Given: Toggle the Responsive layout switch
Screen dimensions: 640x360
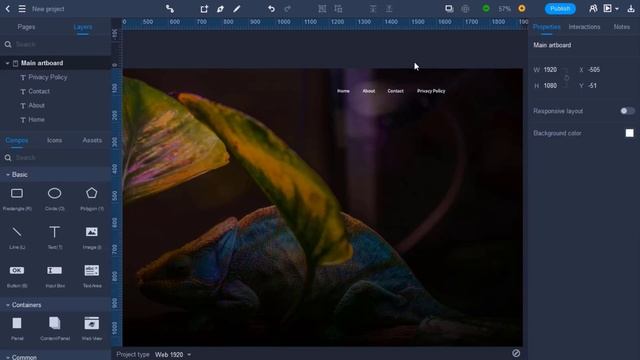Looking at the screenshot, I should coord(627,111).
